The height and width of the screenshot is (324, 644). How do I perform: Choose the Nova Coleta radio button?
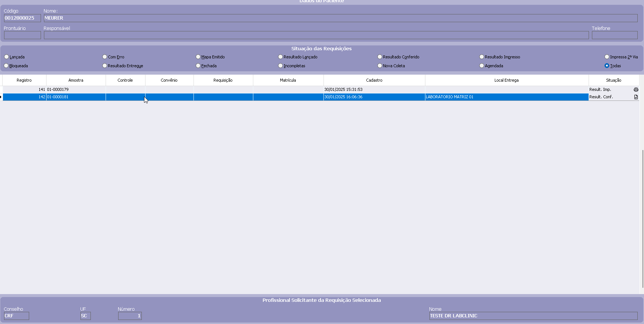[x=380, y=66]
